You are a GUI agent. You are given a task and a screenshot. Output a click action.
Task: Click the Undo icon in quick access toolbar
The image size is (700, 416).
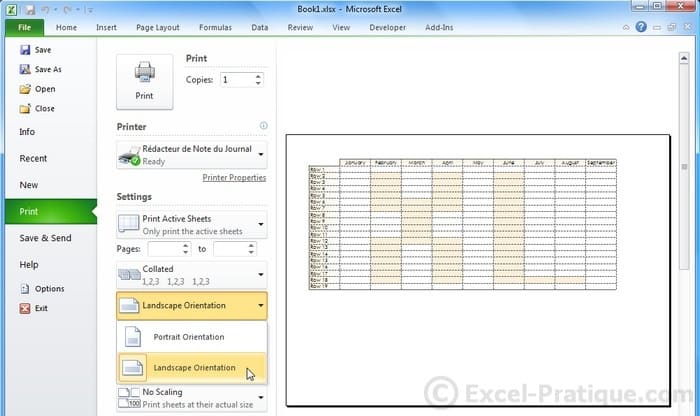coord(46,9)
